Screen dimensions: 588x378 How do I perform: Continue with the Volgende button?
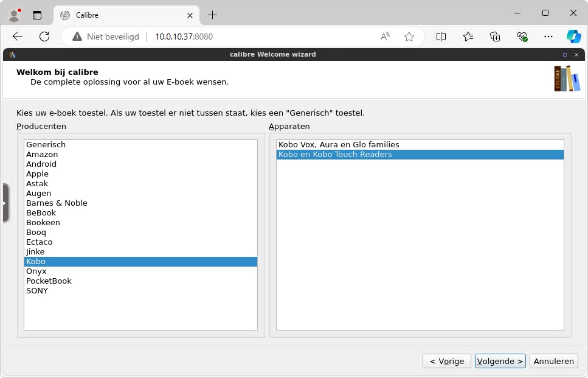point(500,361)
